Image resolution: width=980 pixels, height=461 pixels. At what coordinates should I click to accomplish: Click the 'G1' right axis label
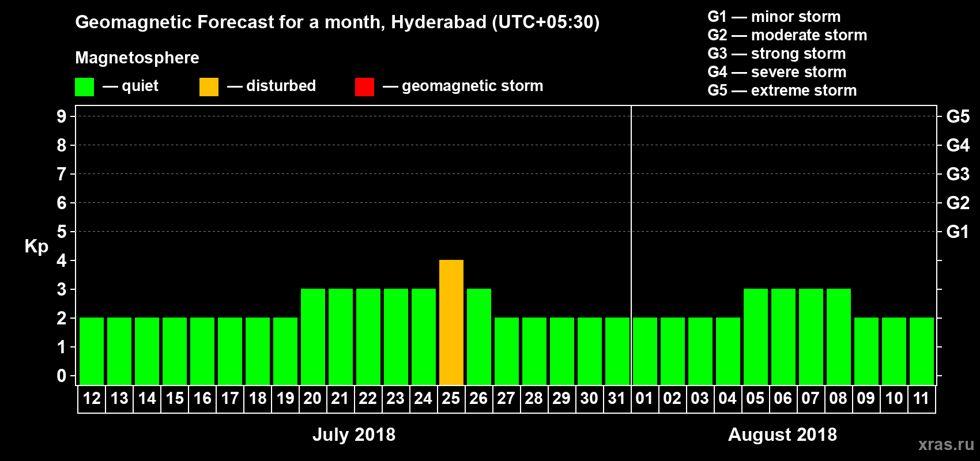click(x=958, y=232)
